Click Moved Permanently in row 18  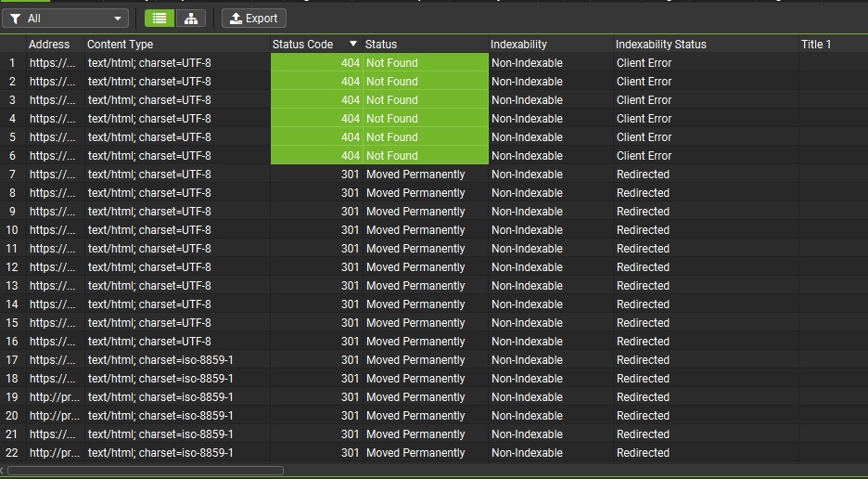(x=415, y=379)
